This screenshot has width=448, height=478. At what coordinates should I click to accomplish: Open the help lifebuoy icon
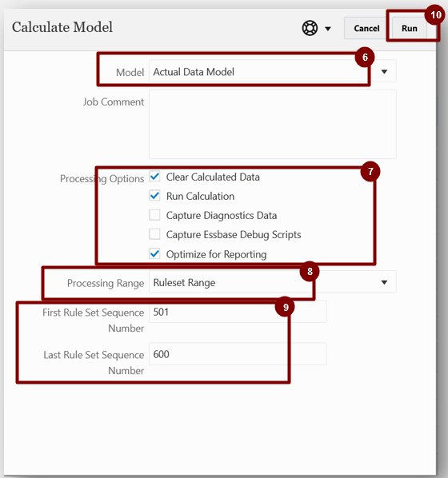(x=310, y=28)
